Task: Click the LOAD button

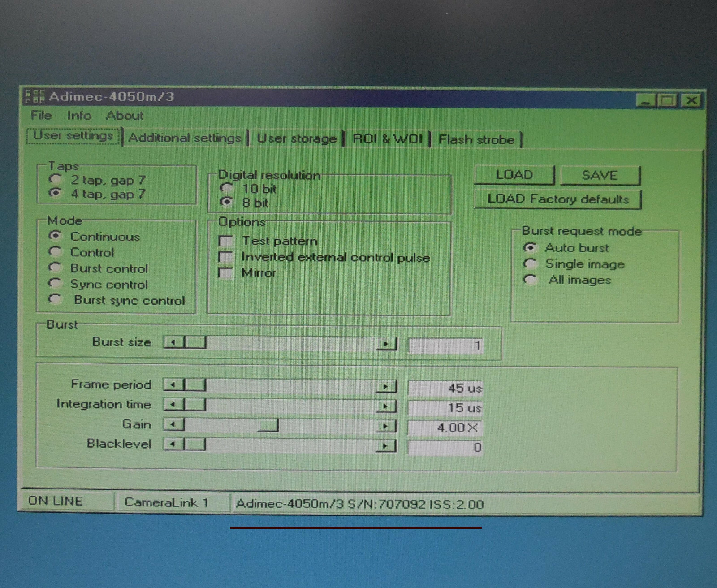Action: point(514,175)
